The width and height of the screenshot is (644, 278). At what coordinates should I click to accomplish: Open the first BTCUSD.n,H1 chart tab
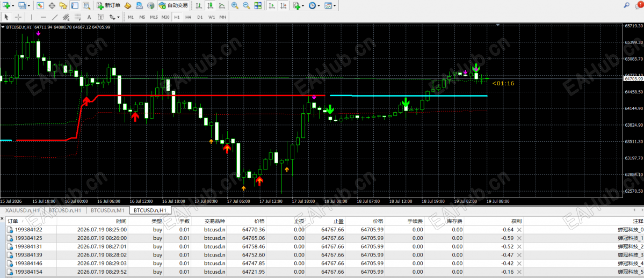(64, 210)
